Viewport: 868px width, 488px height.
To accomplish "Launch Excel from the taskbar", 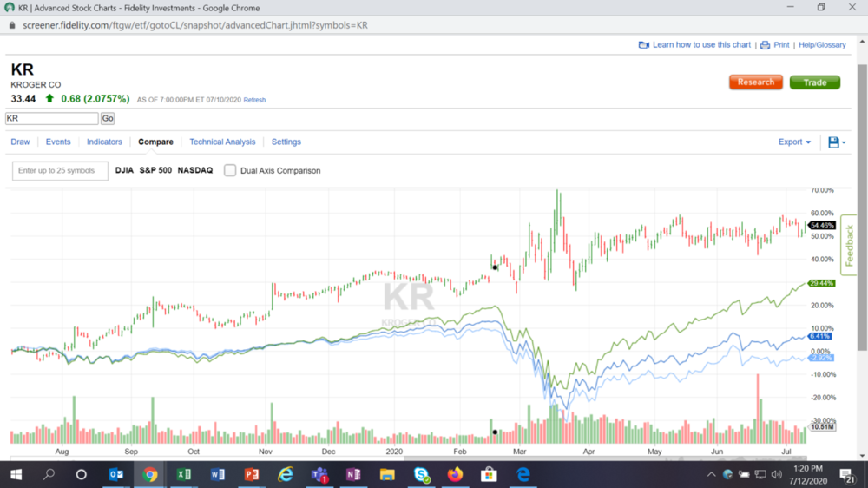I will tap(184, 475).
